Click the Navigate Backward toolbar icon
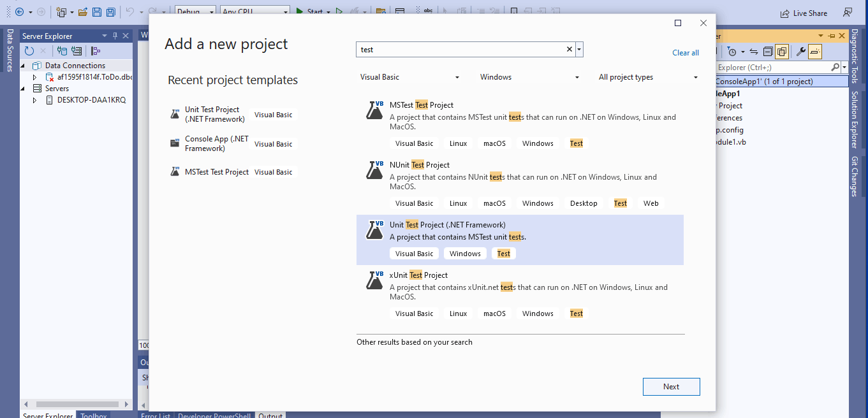Viewport: 868px width, 418px height. tap(20, 12)
